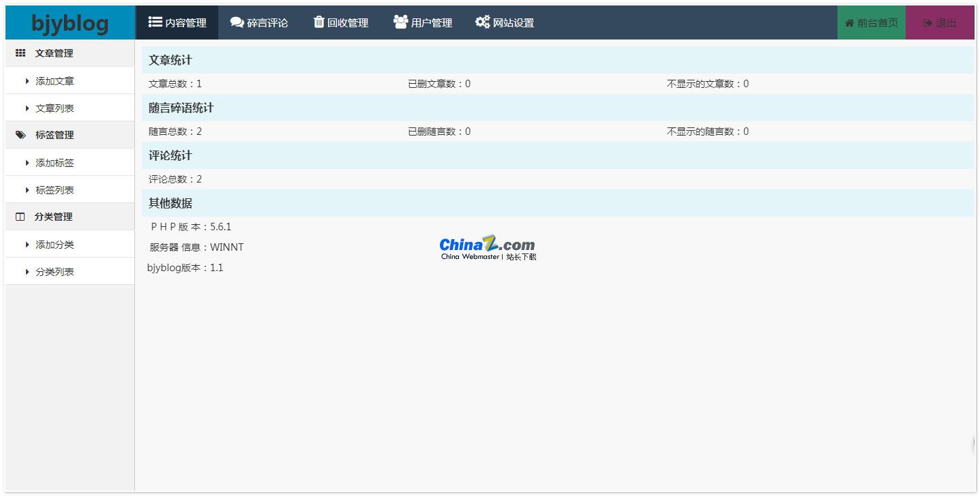Click the list icon beside 内容管理

click(x=154, y=21)
